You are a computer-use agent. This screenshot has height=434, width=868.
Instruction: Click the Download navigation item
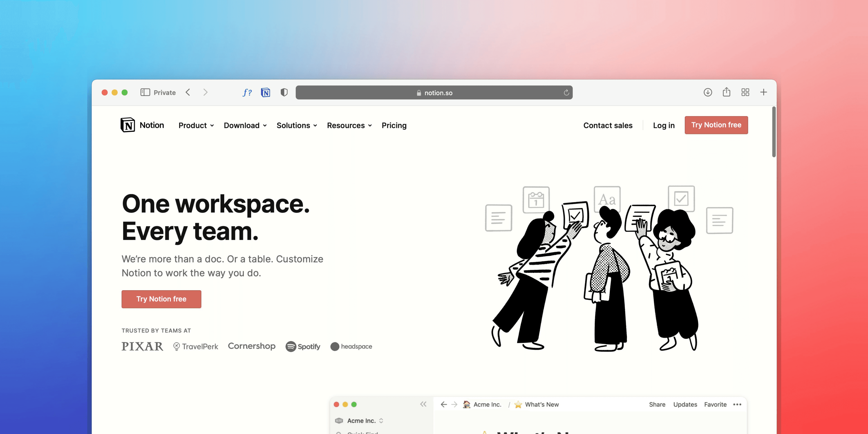click(245, 125)
